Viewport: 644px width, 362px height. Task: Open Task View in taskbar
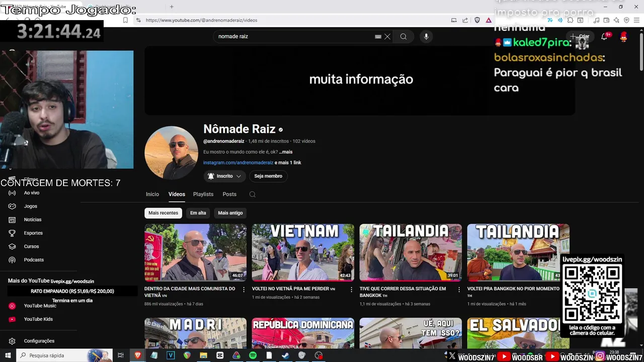coord(120,355)
